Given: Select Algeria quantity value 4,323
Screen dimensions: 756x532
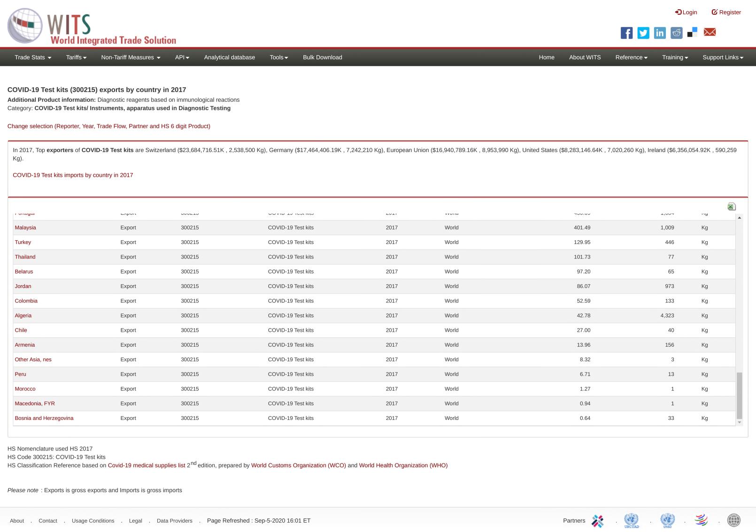Looking at the screenshot, I should (667, 316).
